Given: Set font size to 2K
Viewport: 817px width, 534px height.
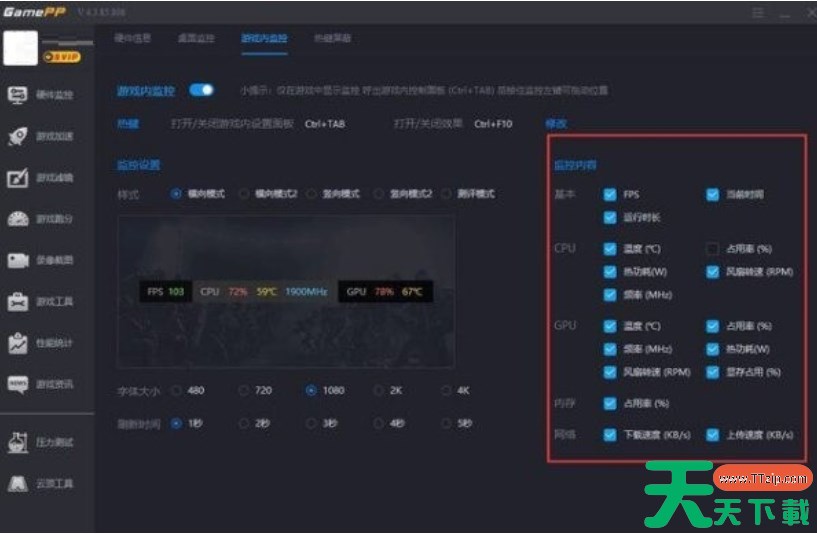Looking at the screenshot, I should tap(379, 390).
